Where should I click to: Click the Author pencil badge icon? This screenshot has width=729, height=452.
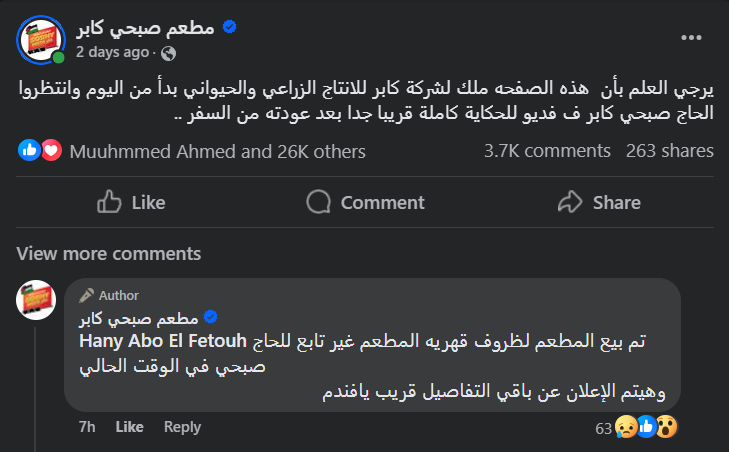(x=87, y=295)
